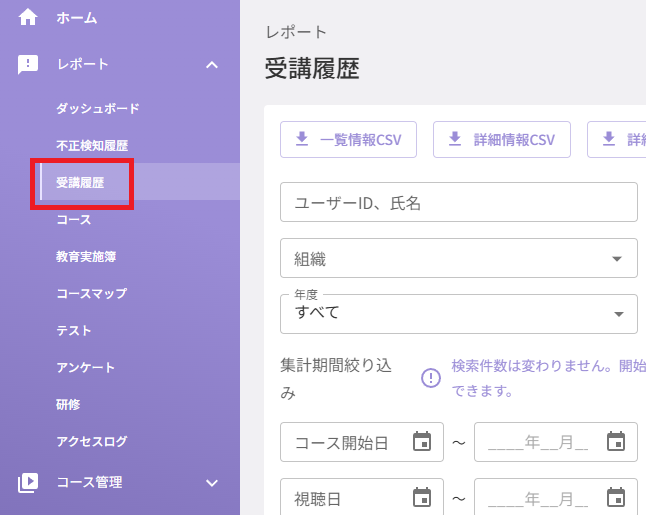Viewport: 646px width, 515px height.
Task: Open the 組織 dropdown
Action: pyautogui.click(x=459, y=258)
